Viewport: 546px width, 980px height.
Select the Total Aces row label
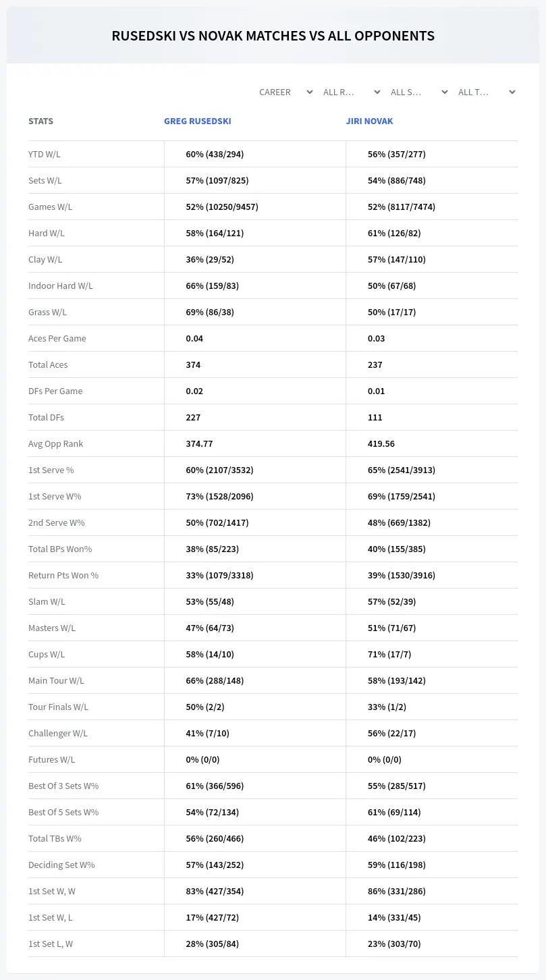(x=48, y=364)
